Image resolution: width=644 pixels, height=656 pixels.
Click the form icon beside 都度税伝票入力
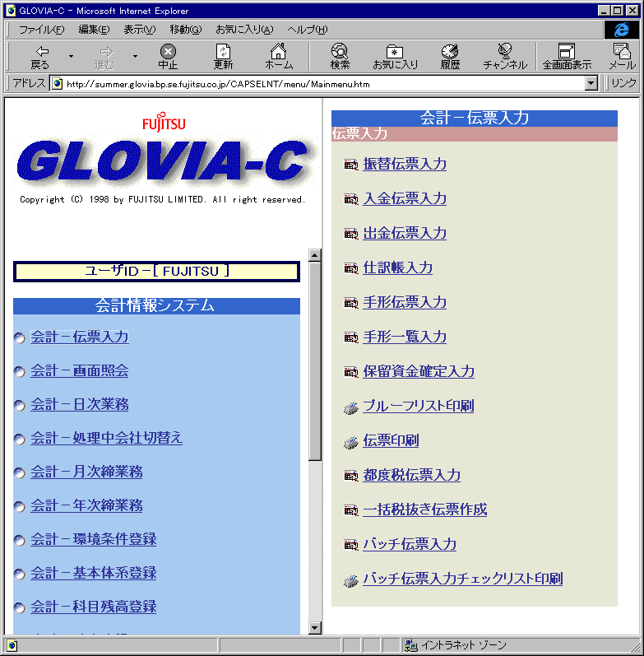point(351,476)
